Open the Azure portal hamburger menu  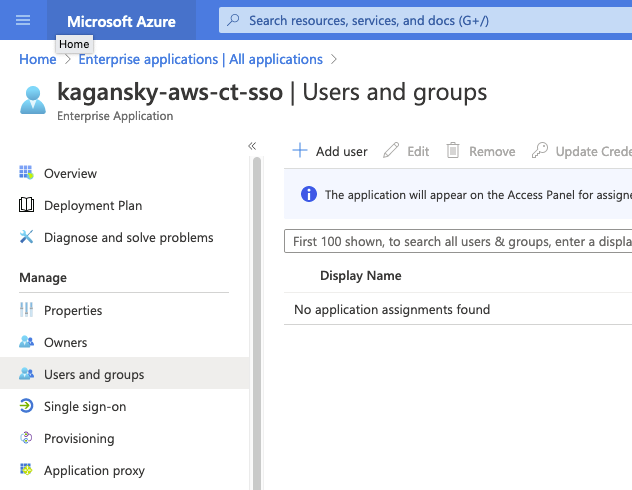point(24,20)
